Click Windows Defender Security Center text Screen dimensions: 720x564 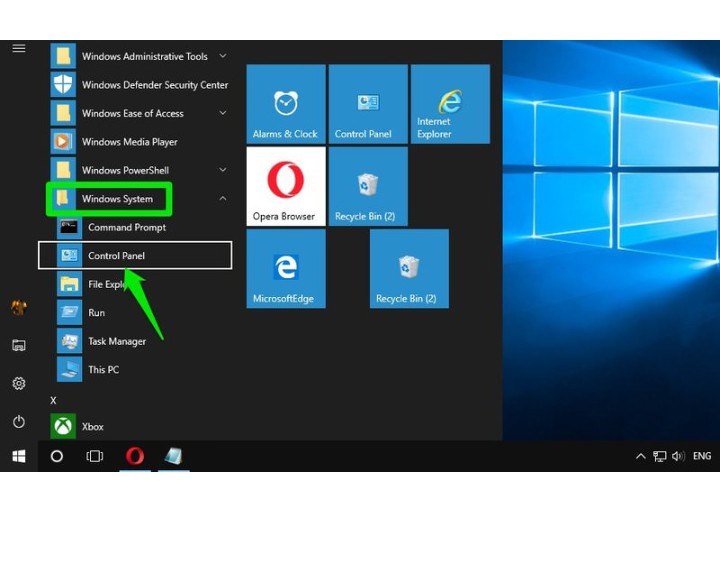155,85
